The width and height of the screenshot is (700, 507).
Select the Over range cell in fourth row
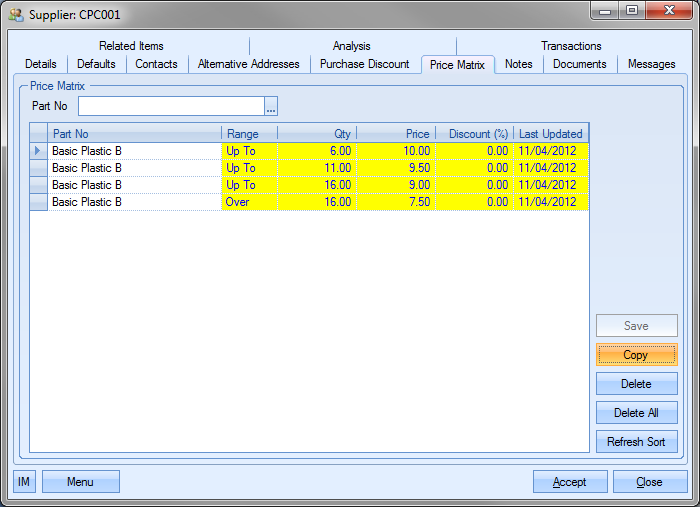click(249, 202)
